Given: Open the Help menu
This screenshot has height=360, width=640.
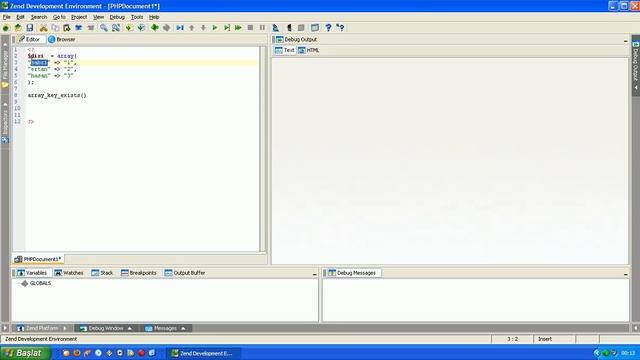Looking at the screenshot, I should [x=154, y=17].
